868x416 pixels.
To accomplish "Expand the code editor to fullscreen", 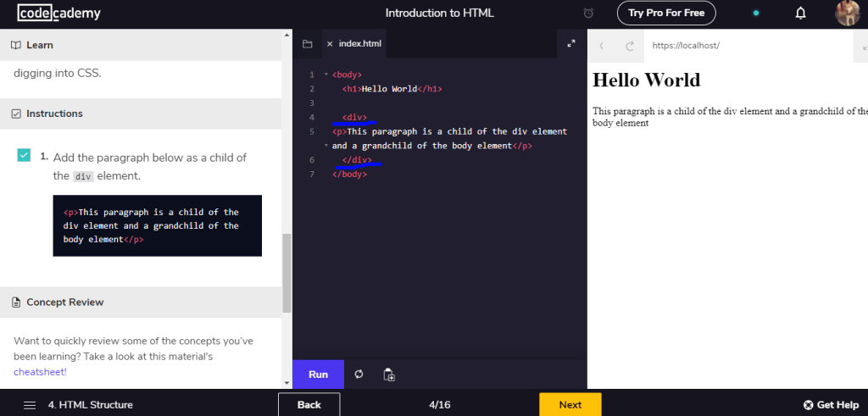I will [x=571, y=44].
